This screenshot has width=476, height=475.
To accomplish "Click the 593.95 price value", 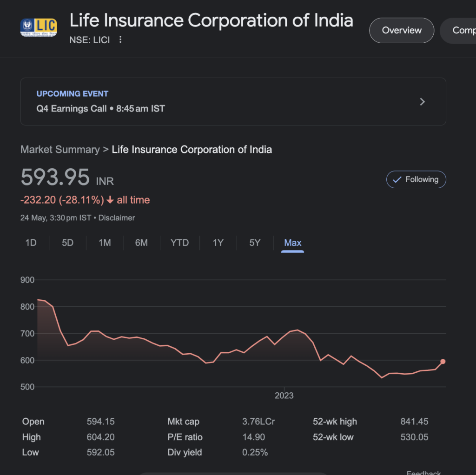I will (x=55, y=177).
